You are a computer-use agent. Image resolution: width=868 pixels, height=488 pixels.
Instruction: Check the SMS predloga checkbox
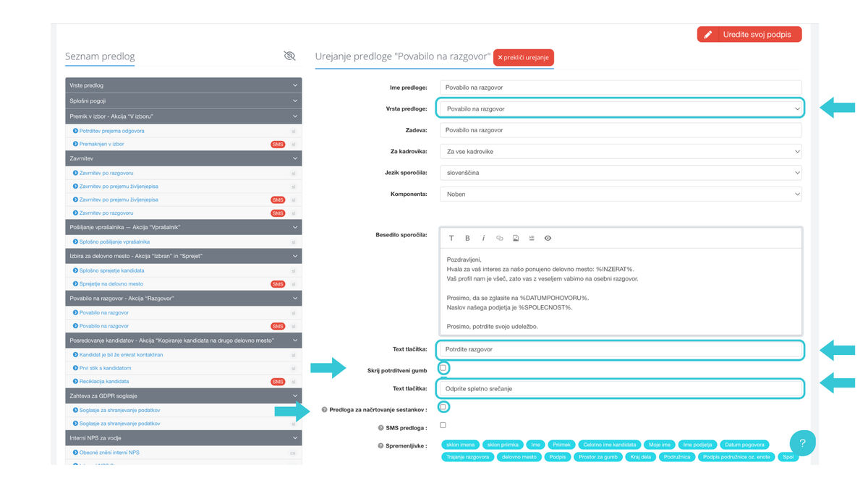tap(443, 425)
